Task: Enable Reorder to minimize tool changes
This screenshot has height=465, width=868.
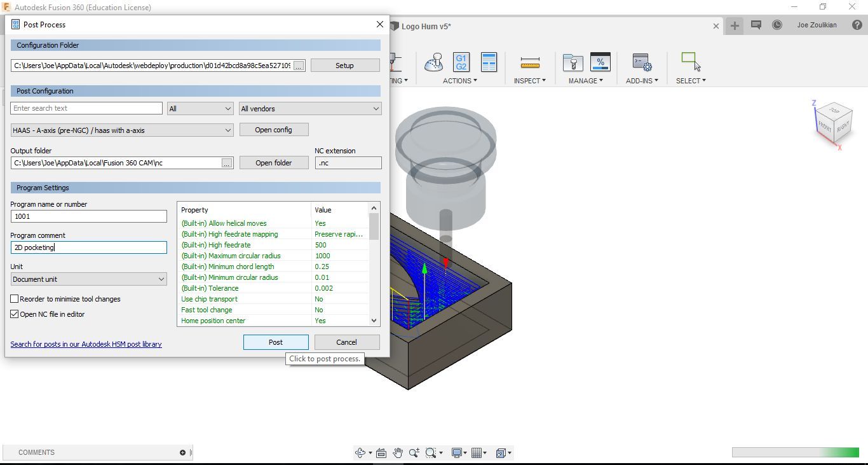Action: point(15,299)
